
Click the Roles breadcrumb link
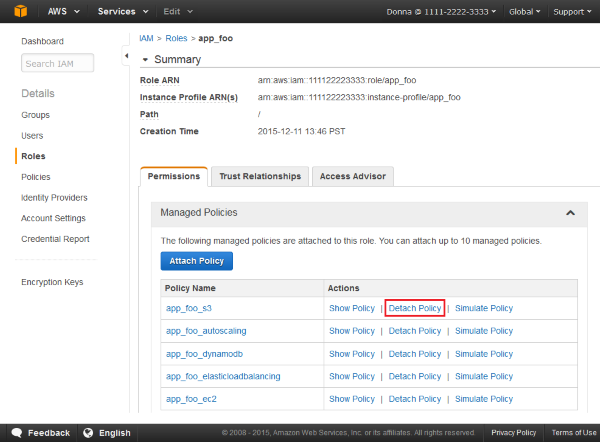176,38
